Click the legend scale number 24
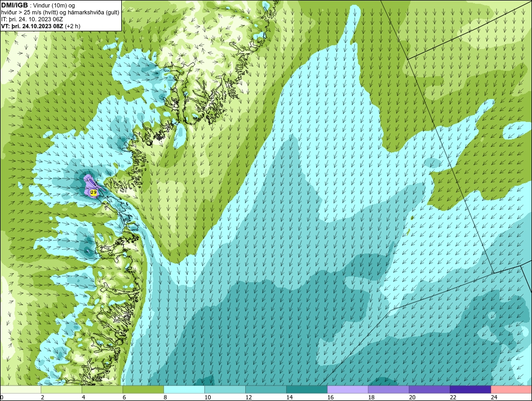The width and height of the screenshot is (532, 401). coord(494,397)
